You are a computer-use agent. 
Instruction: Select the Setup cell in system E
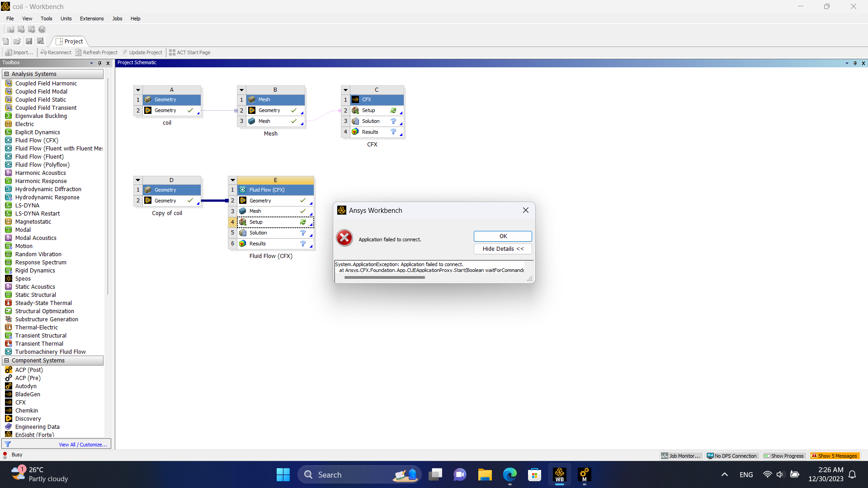coord(256,222)
